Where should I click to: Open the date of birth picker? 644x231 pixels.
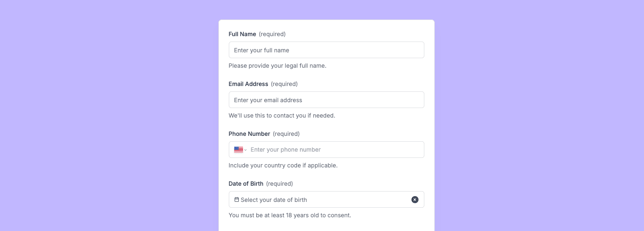click(316, 199)
